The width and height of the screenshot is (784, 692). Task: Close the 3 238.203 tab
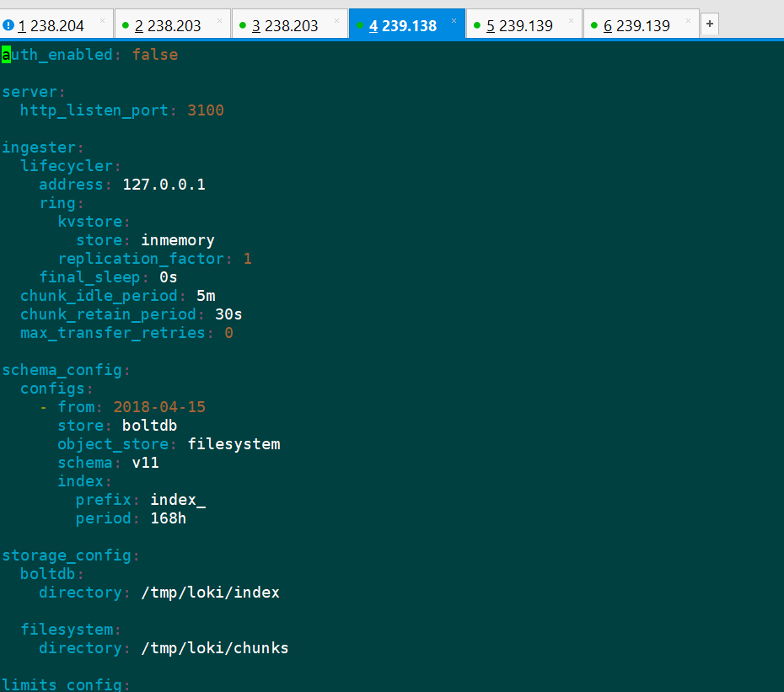(336, 20)
